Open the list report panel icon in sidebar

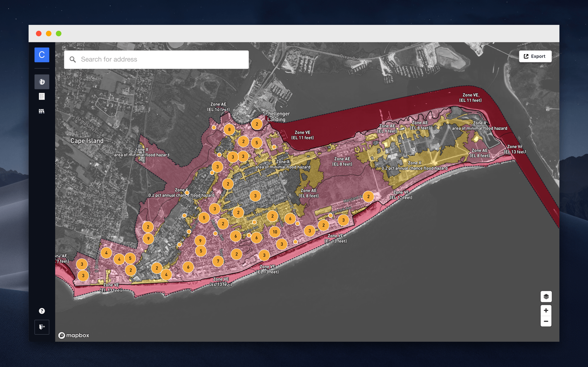click(x=42, y=96)
